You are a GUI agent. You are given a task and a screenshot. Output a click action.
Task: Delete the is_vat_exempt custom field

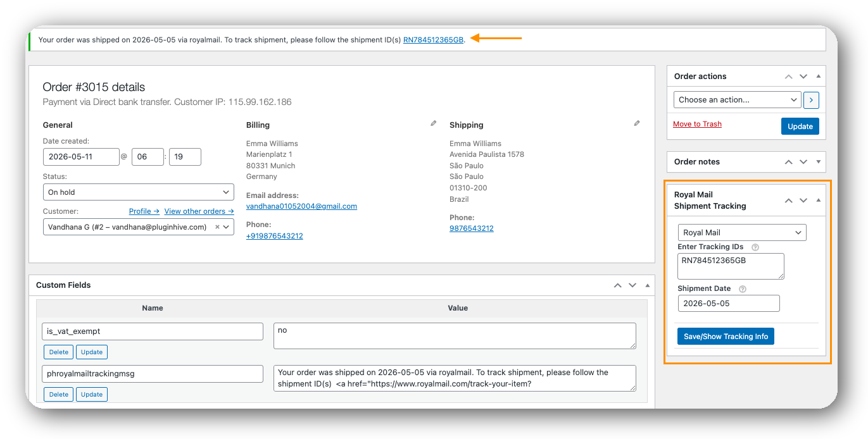[x=59, y=352]
